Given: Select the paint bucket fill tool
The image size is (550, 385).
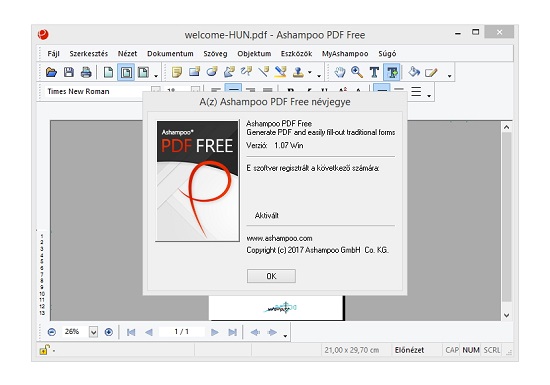Looking at the screenshot, I should click(x=414, y=72).
